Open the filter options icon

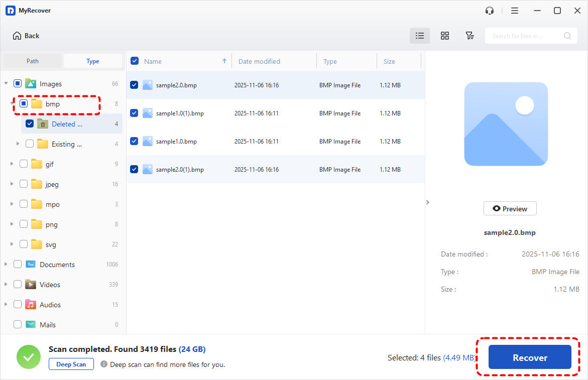coord(469,36)
